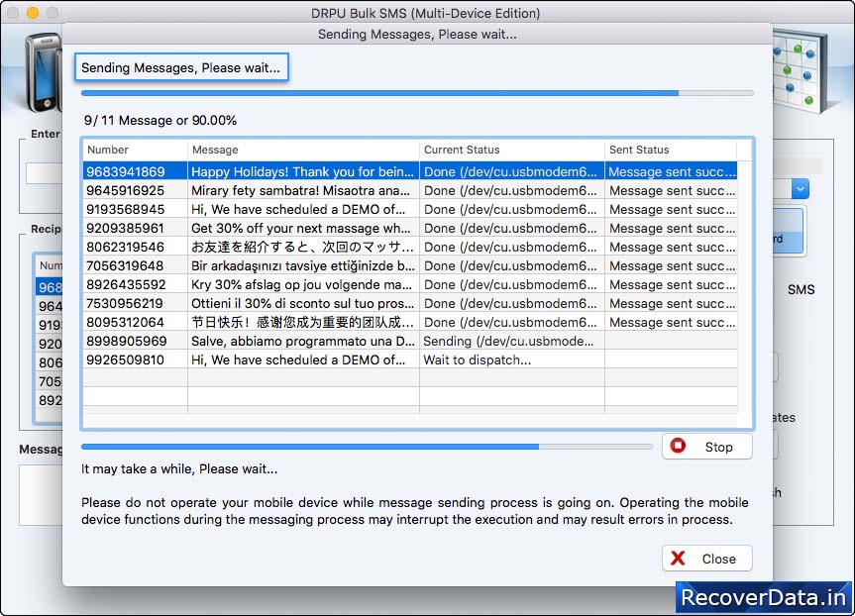Click message 'Salve, abbiamo programmato una D...'
Image resolution: width=855 pixels, height=616 pixels.
tap(303, 342)
